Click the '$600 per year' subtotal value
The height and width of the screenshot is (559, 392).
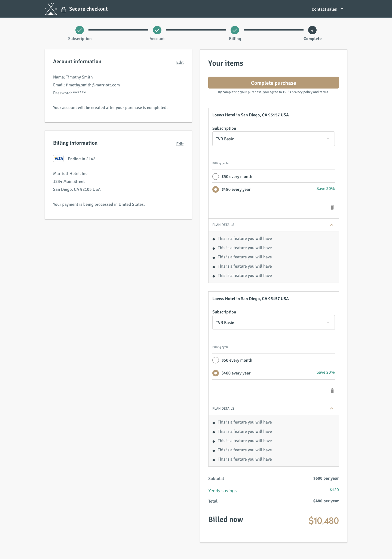click(x=326, y=478)
